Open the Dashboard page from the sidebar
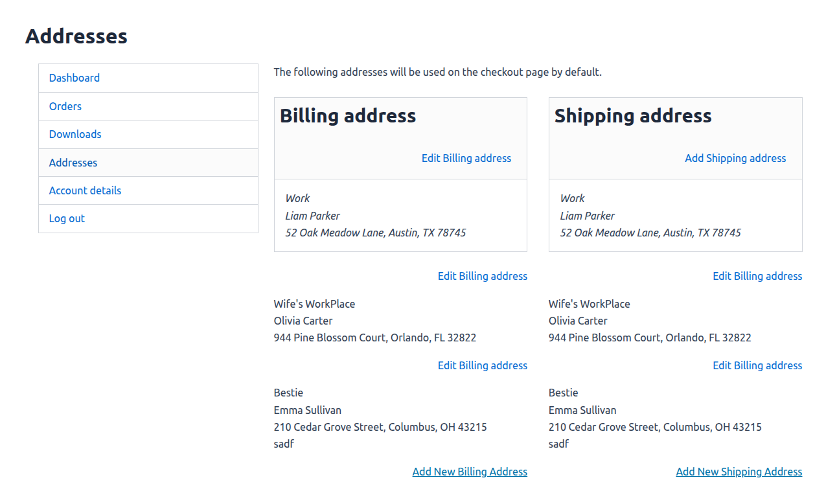 74,78
